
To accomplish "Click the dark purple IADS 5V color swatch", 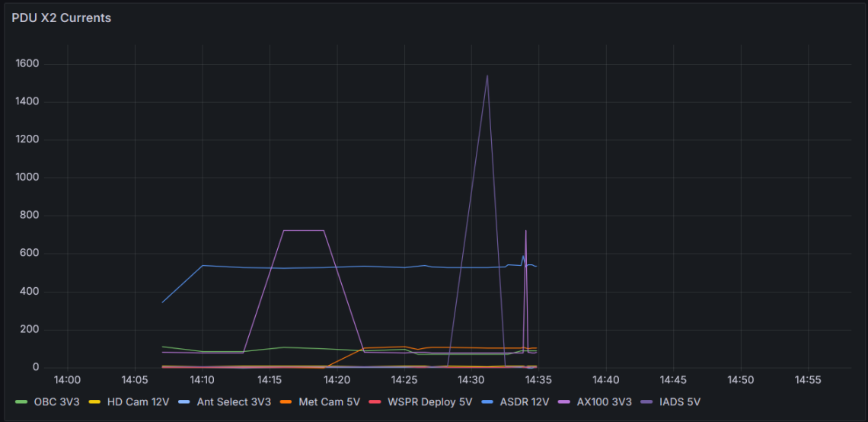I will [x=648, y=402].
